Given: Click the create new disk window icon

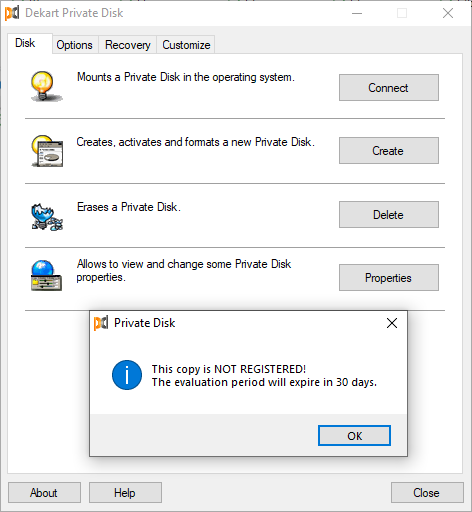Looking at the screenshot, I should click(x=47, y=151).
